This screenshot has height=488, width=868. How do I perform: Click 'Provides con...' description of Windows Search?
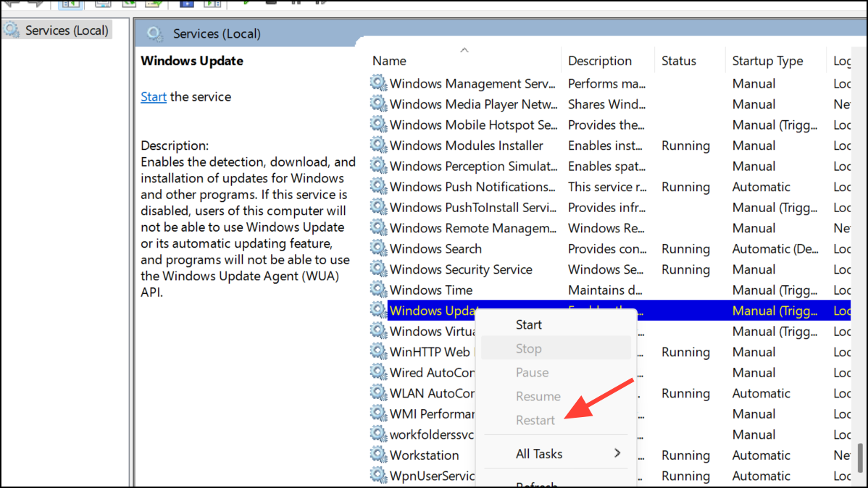[x=607, y=249]
